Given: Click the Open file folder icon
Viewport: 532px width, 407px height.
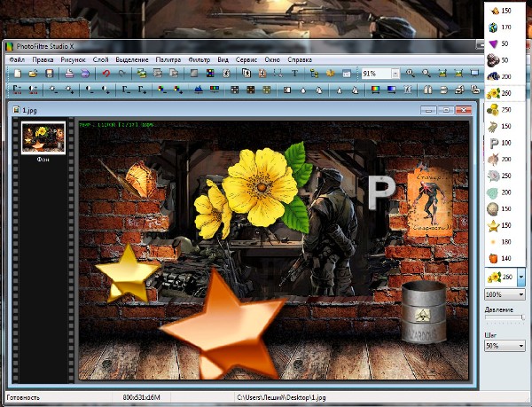Looking at the screenshot, I should pyautogui.click(x=32, y=73).
